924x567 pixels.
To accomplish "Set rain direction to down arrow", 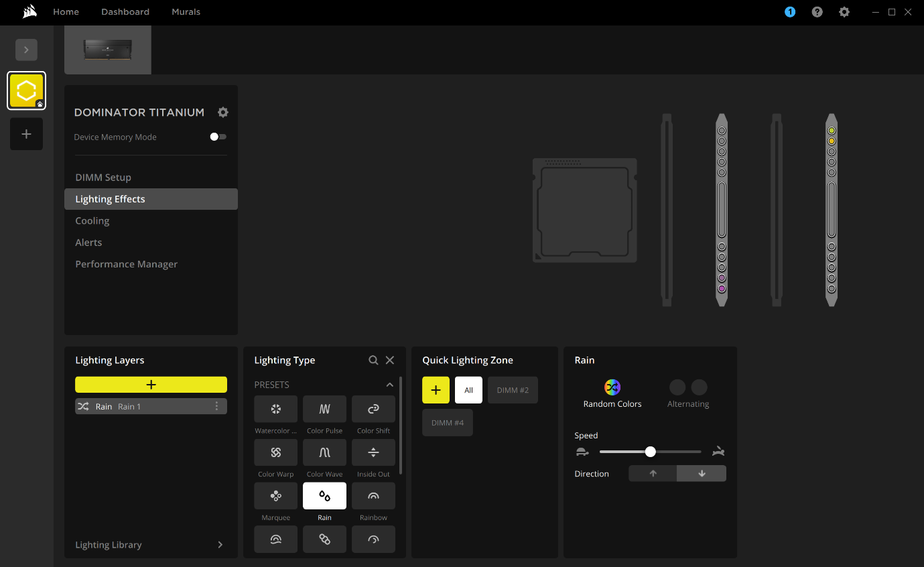I will coord(702,473).
